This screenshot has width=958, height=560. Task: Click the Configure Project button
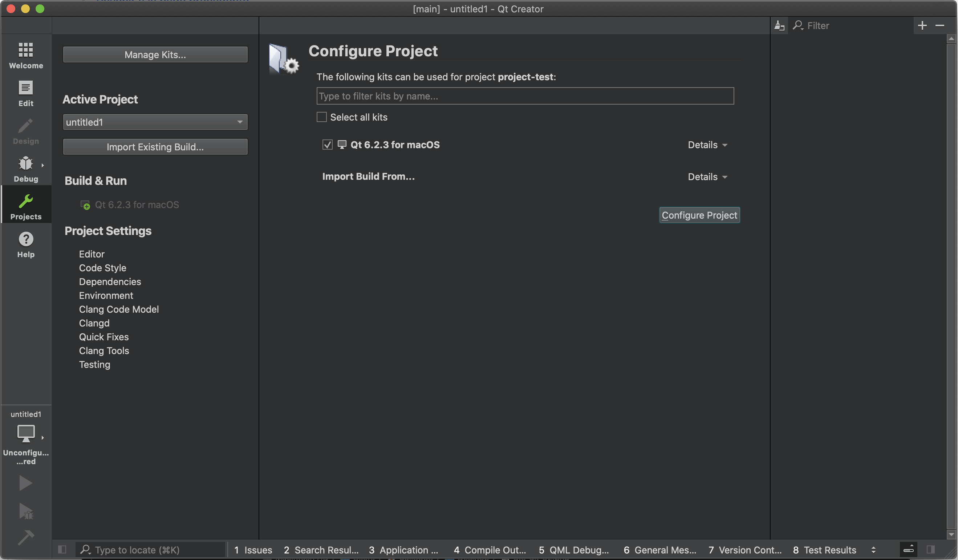(x=699, y=215)
